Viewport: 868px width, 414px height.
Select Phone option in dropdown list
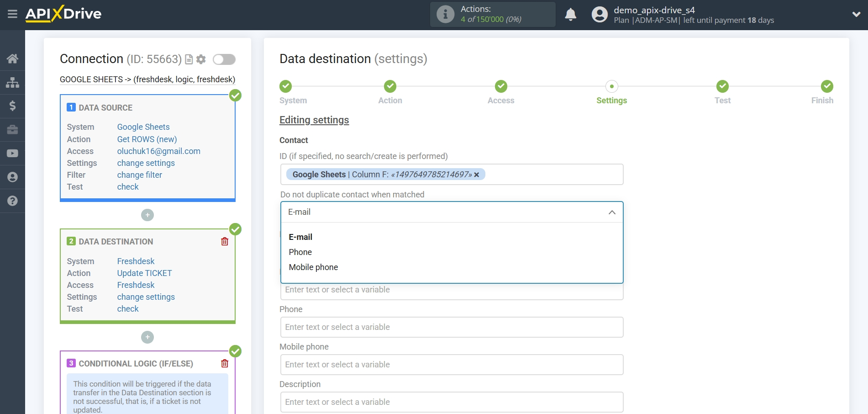pos(300,252)
